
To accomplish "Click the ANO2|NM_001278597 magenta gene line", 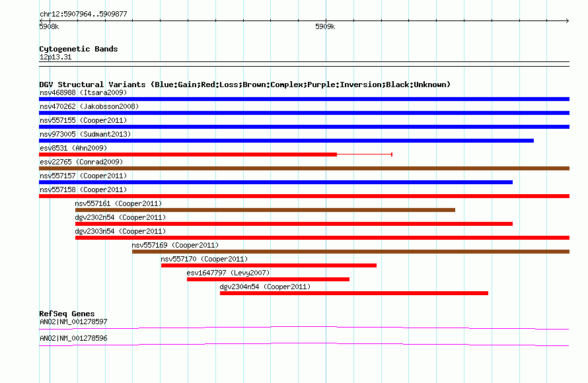I will [304, 328].
